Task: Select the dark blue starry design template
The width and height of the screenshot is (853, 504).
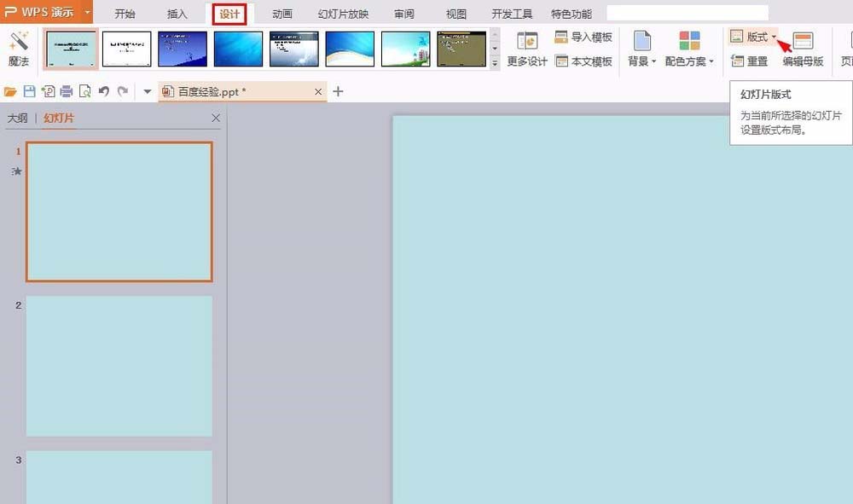Action: [183, 49]
